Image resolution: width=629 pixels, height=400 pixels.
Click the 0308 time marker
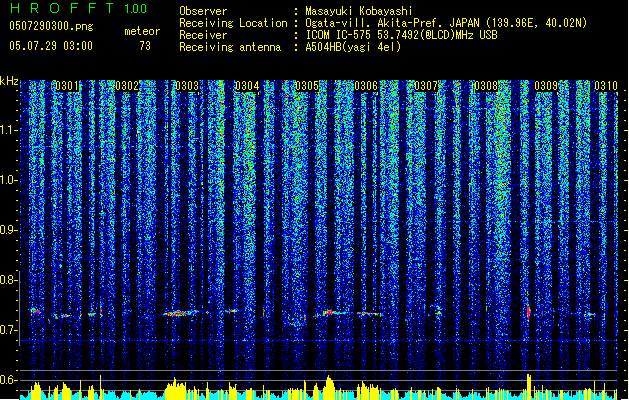486,86
